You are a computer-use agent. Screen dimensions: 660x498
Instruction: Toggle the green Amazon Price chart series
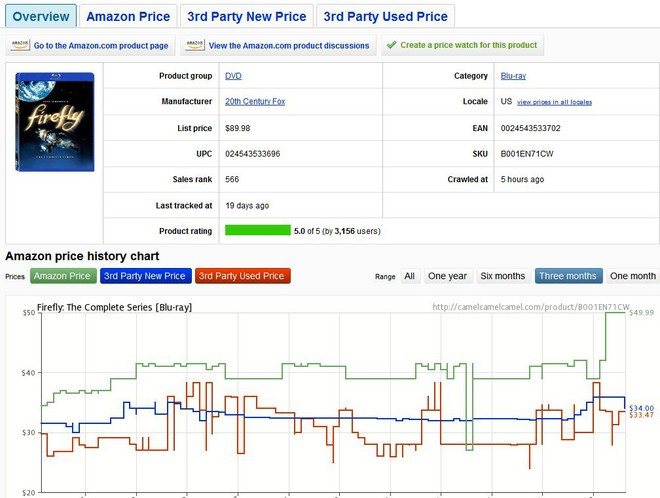coord(63,276)
